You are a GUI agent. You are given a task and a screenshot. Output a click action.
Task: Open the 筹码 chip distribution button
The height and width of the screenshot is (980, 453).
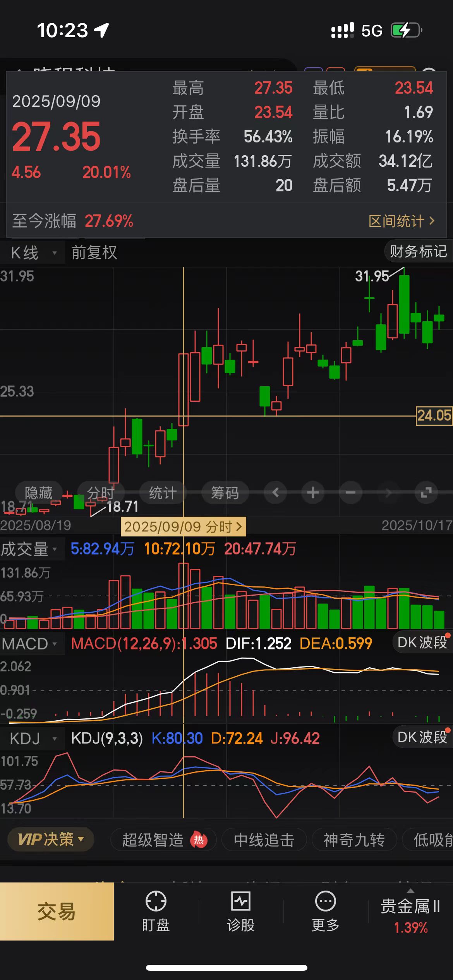click(225, 492)
